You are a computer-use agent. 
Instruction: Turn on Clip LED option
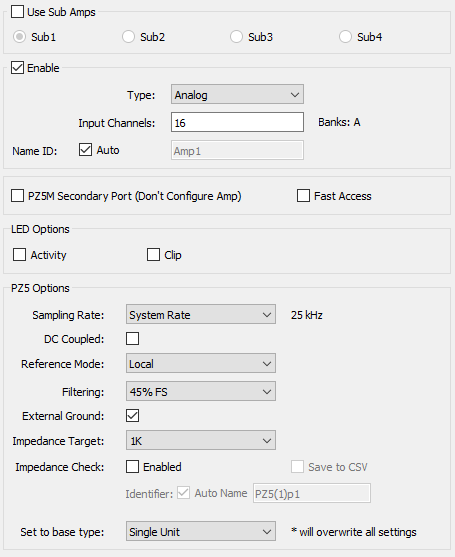click(x=153, y=255)
